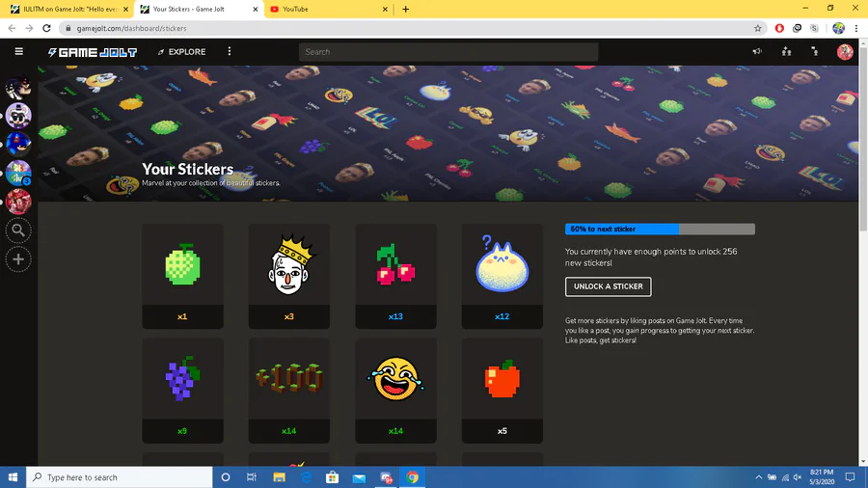The image size is (868, 488).
Task: Click the Game Jolt search field
Action: (x=448, y=52)
